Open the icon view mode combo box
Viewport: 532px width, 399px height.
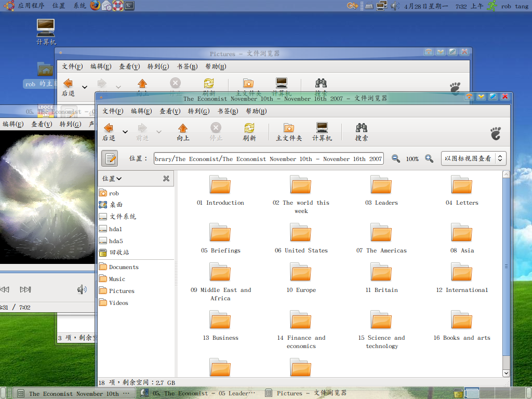(x=474, y=158)
